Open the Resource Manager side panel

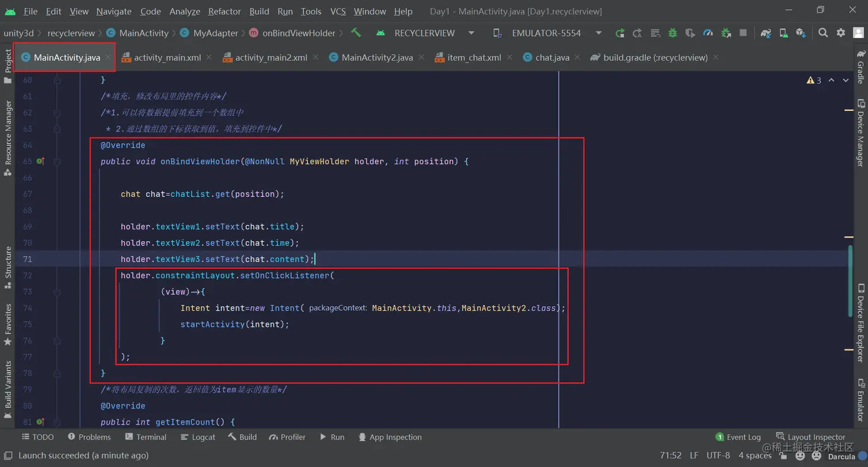7,138
